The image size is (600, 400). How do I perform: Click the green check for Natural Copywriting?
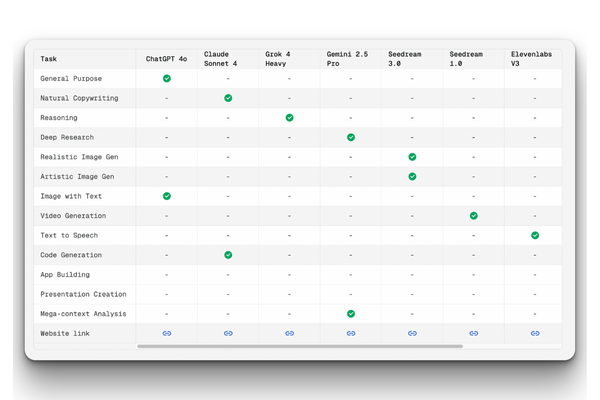[228, 98]
